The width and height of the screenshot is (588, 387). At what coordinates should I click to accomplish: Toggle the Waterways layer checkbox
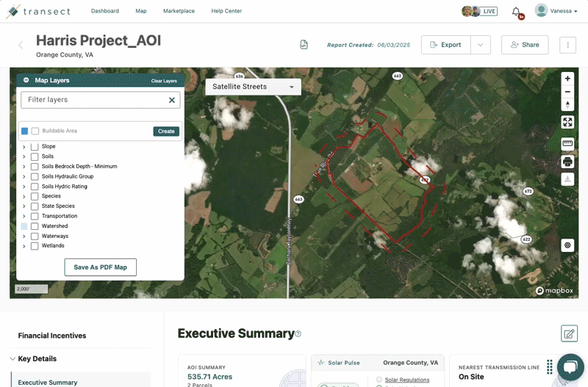tap(35, 236)
